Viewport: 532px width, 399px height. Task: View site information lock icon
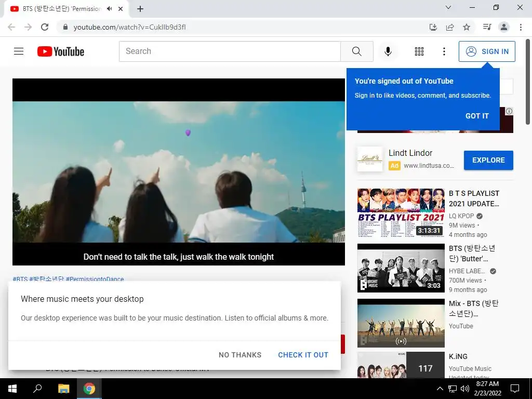pyautogui.click(x=65, y=27)
